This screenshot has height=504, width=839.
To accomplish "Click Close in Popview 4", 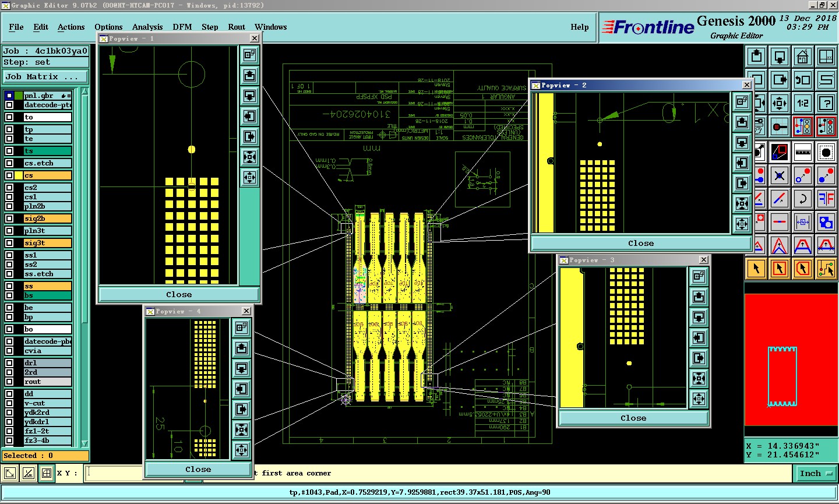I will coord(198,469).
